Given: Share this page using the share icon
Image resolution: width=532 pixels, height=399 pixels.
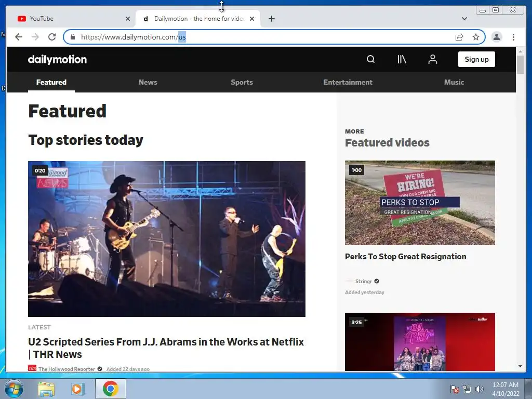Looking at the screenshot, I should 459,37.
